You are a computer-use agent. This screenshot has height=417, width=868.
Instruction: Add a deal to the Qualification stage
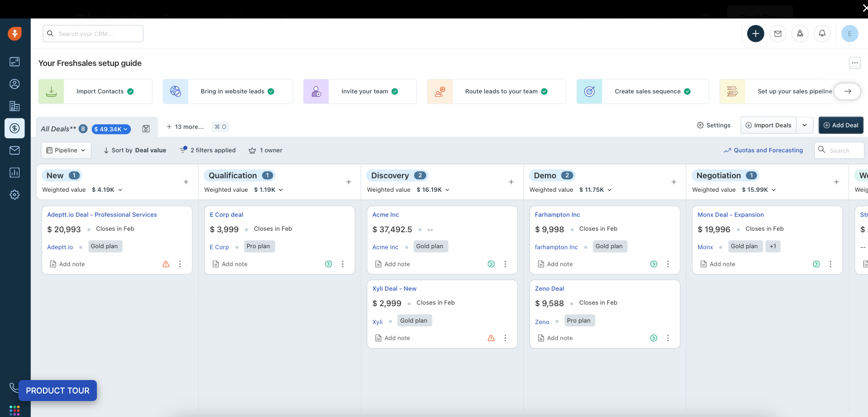pyautogui.click(x=349, y=182)
